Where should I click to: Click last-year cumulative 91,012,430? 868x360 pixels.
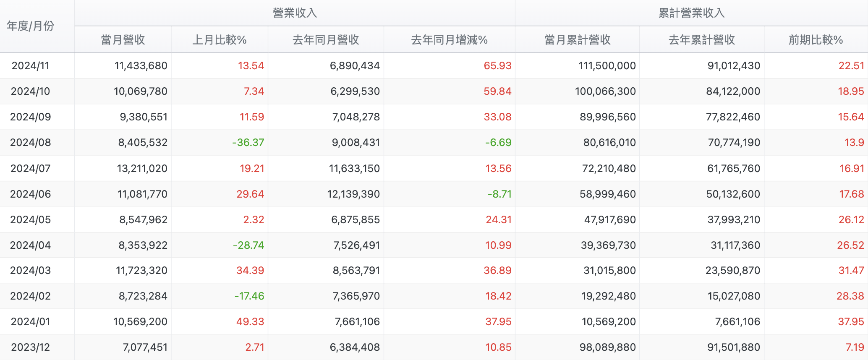coord(734,66)
